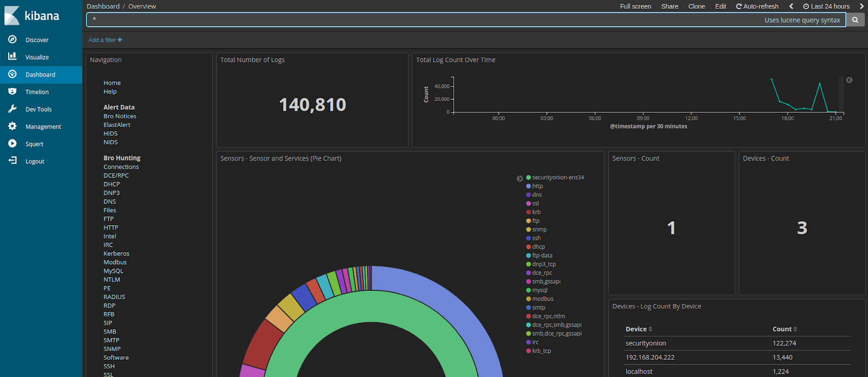Open the Share menu option
The height and width of the screenshot is (377, 868).
click(x=669, y=7)
